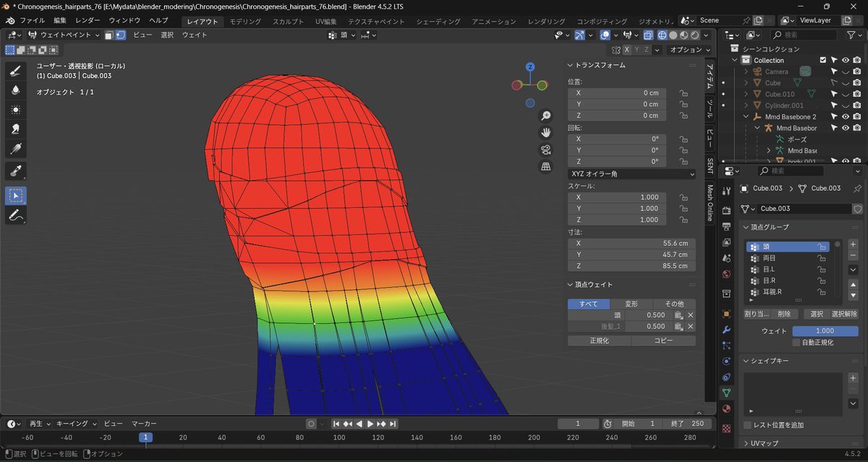The height and width of the screenshot is (462, 868).
Task: Open the Object Data green triangle tab
Action: point(727,393)
